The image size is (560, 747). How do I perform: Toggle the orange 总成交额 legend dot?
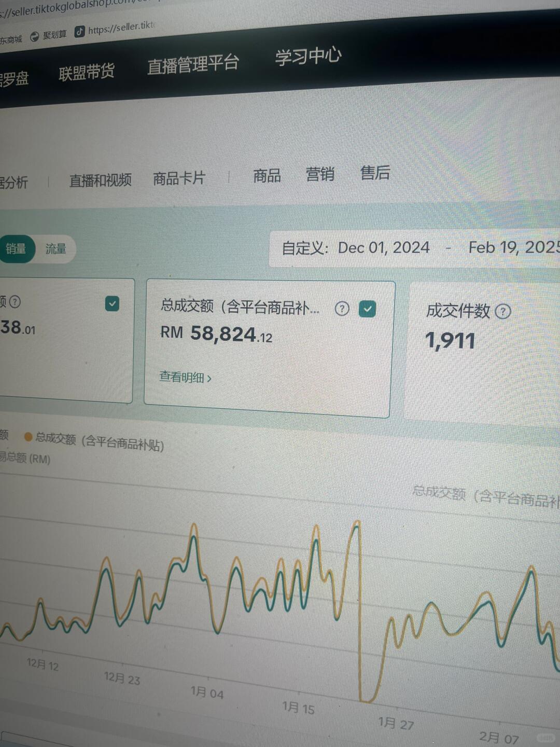[29, 437]
